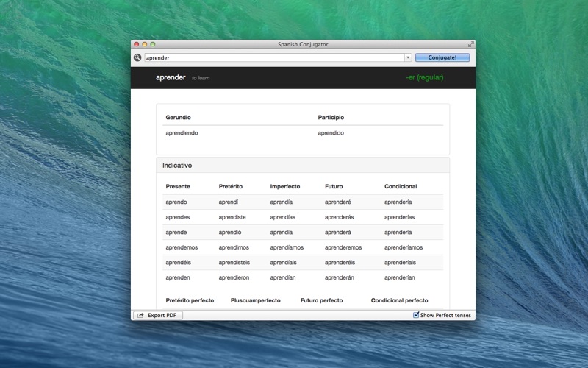Viewport: 588px width, 368px height.
Task: Select the preterite form aprendió
Action: (230, 232)
